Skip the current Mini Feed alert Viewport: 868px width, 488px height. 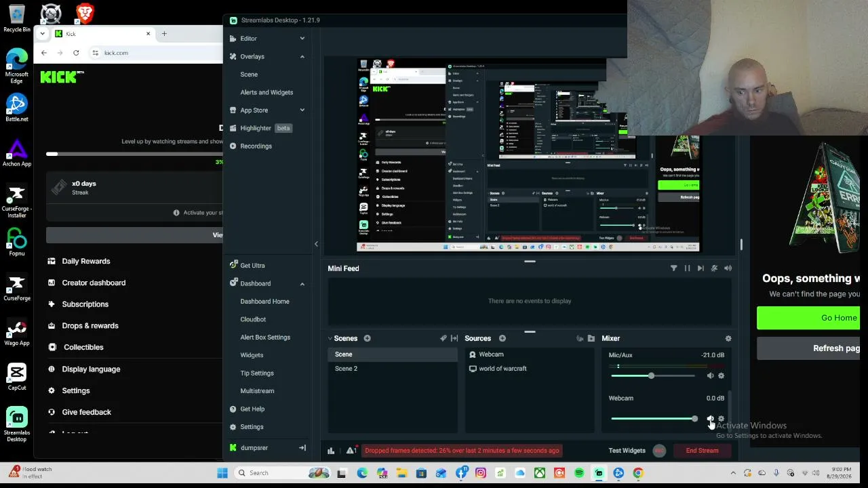(701, 268)
